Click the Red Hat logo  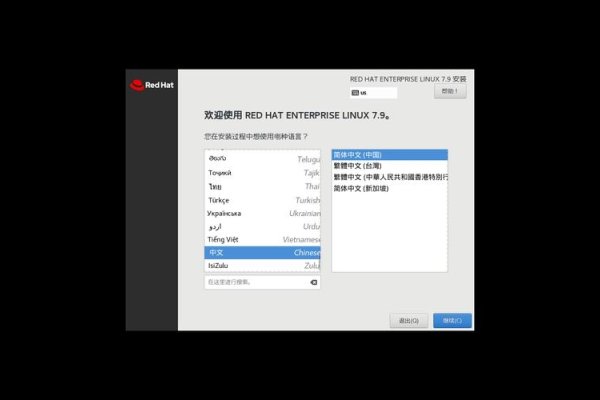[x=152, y=85]
